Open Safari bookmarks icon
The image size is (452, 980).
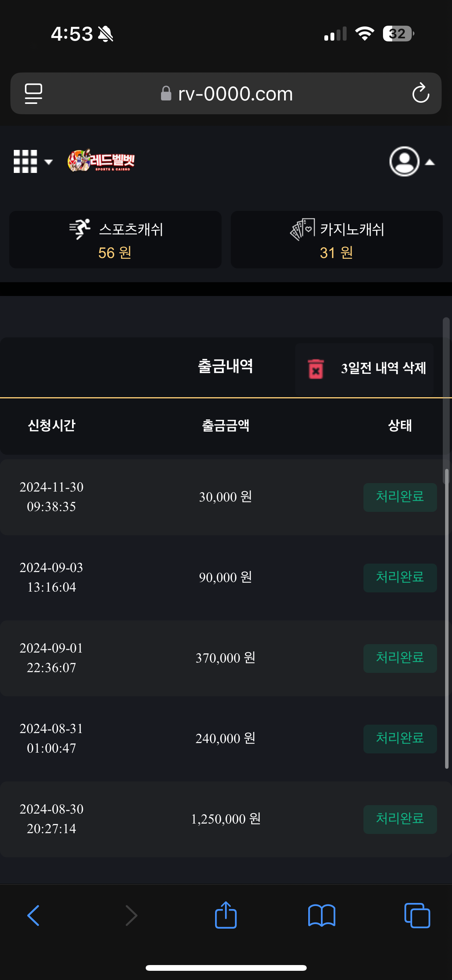point(322,916)
